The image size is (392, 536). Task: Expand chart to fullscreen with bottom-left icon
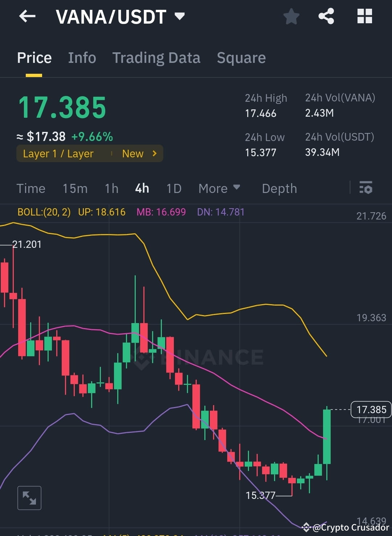(x=29, y=497)
